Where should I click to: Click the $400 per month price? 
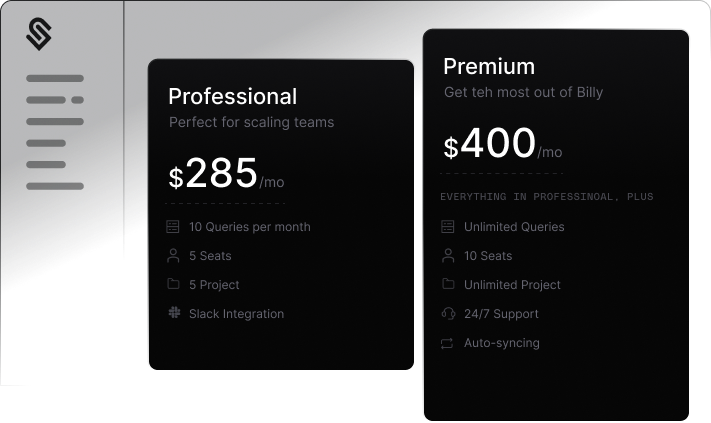coord(502,145)
